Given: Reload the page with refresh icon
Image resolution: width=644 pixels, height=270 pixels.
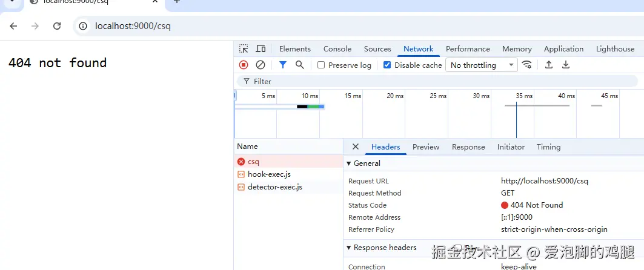Looking at the screenshot, I should (x=57, y=26).
